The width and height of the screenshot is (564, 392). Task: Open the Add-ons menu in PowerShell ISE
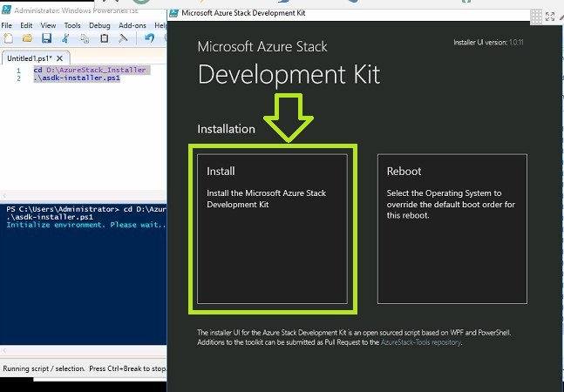pos(133,25)
